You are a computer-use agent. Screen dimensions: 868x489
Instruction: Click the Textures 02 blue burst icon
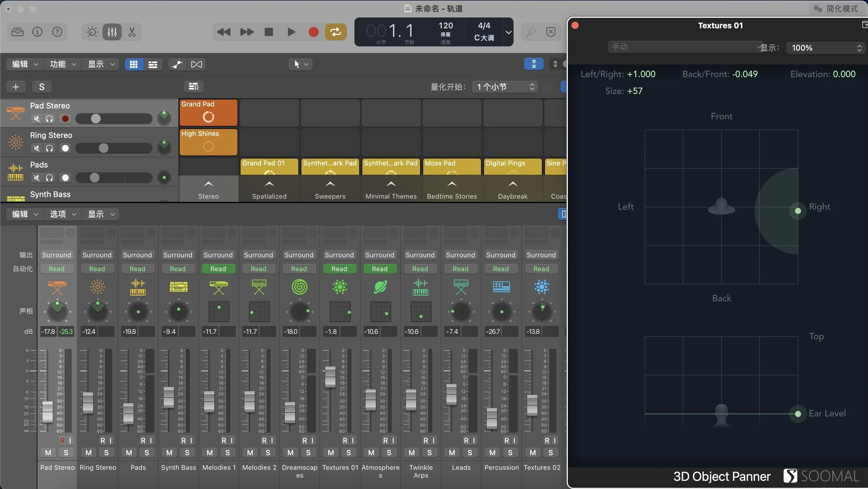(x=542, y=287)
